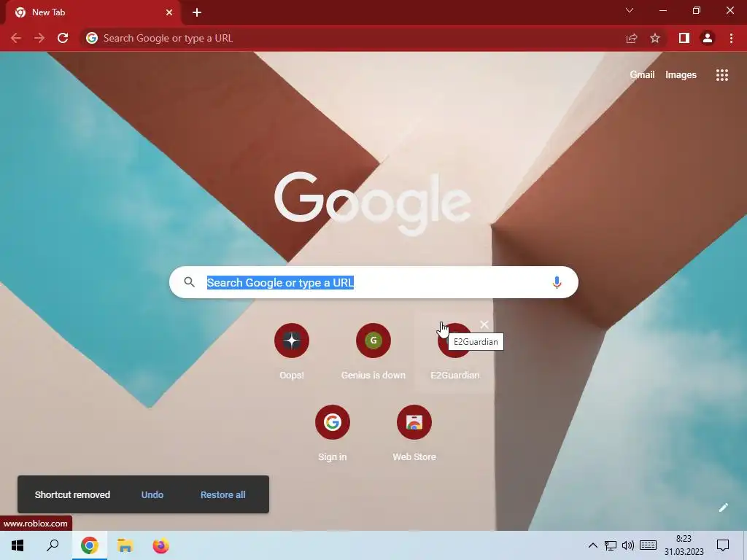Go back with the browser back arrow

16,38
